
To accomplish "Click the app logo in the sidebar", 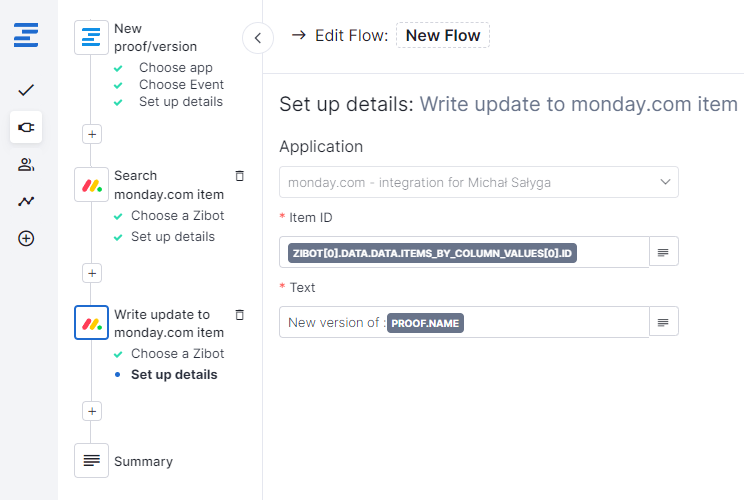I will pyautogui.click(x=26, y=36).
